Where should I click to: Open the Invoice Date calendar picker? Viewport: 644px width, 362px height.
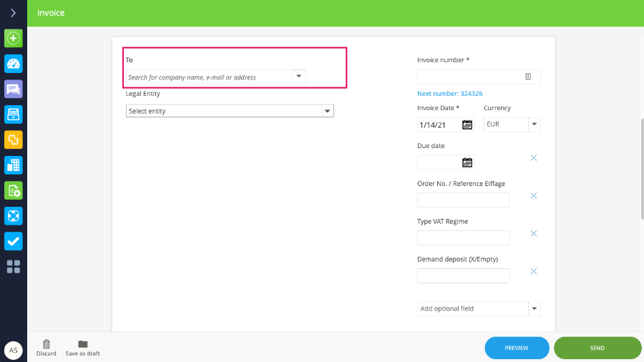pos(467,124)
